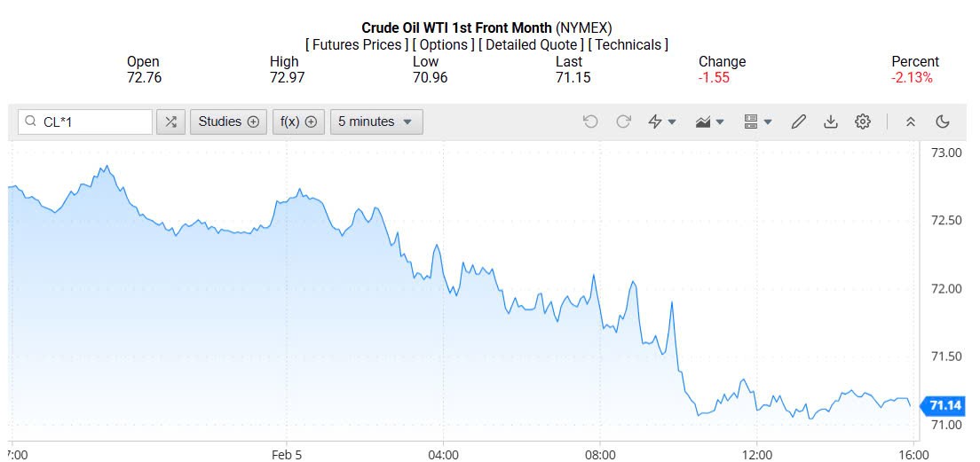Undo the last chart action
The width and height of the screenshot is (980, 462).
tap(590, 121)
